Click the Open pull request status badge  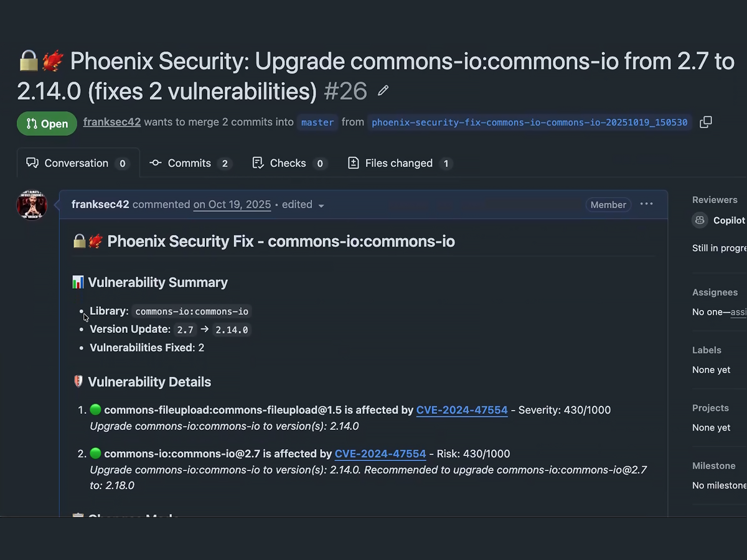pos(47,123)
